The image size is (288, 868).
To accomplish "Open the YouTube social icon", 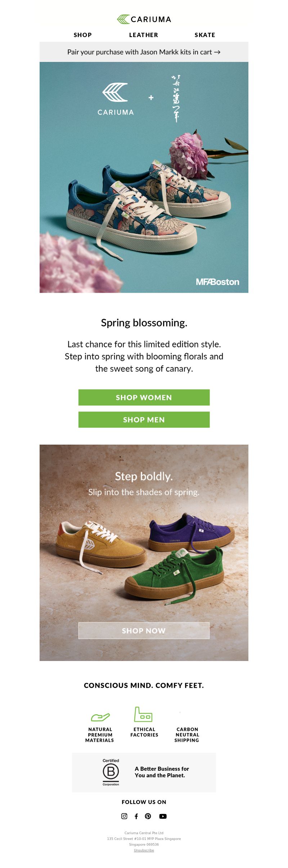I will (x=163, y=816).
